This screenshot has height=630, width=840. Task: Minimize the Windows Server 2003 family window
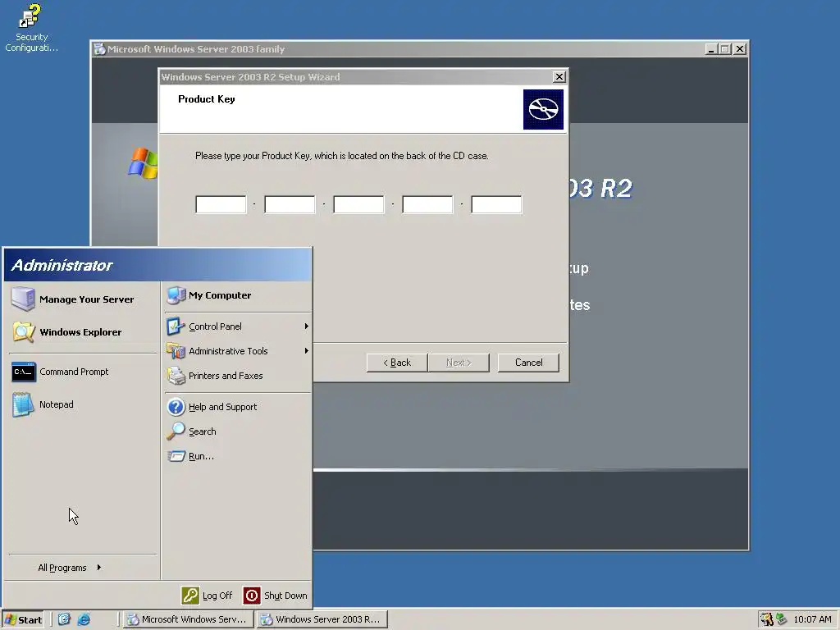[x=711, y=48]
